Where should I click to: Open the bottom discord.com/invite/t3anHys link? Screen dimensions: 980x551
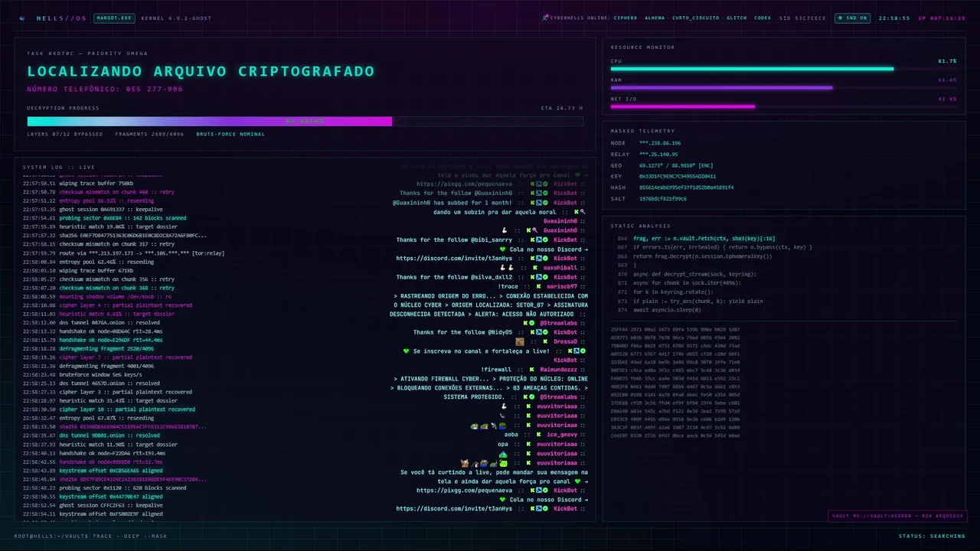pos(454,508)
